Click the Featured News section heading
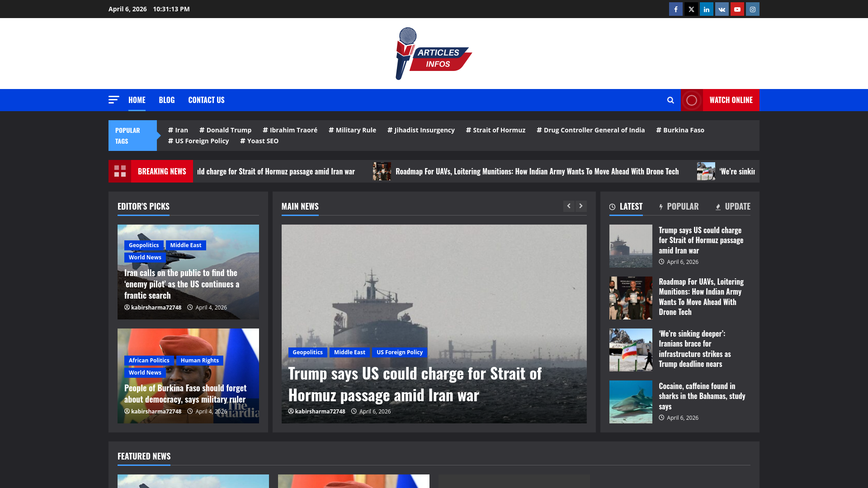This screenshot has width=868, height=488. pos(144,456)
